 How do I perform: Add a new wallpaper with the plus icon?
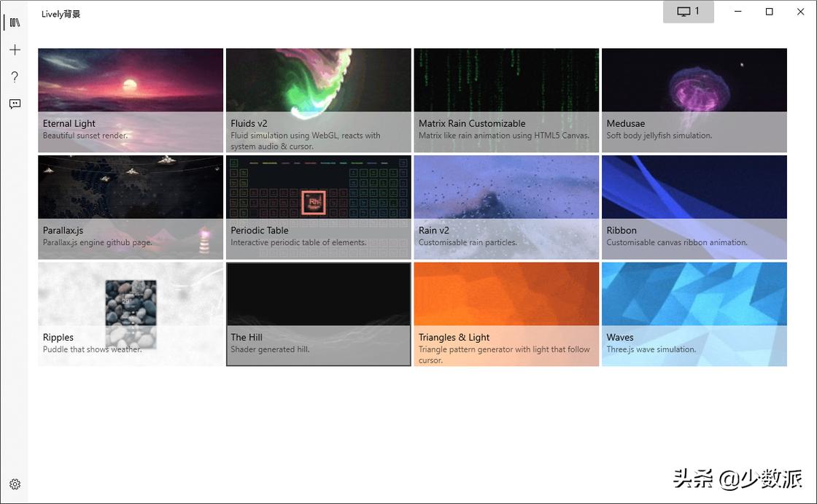[15, 50]
